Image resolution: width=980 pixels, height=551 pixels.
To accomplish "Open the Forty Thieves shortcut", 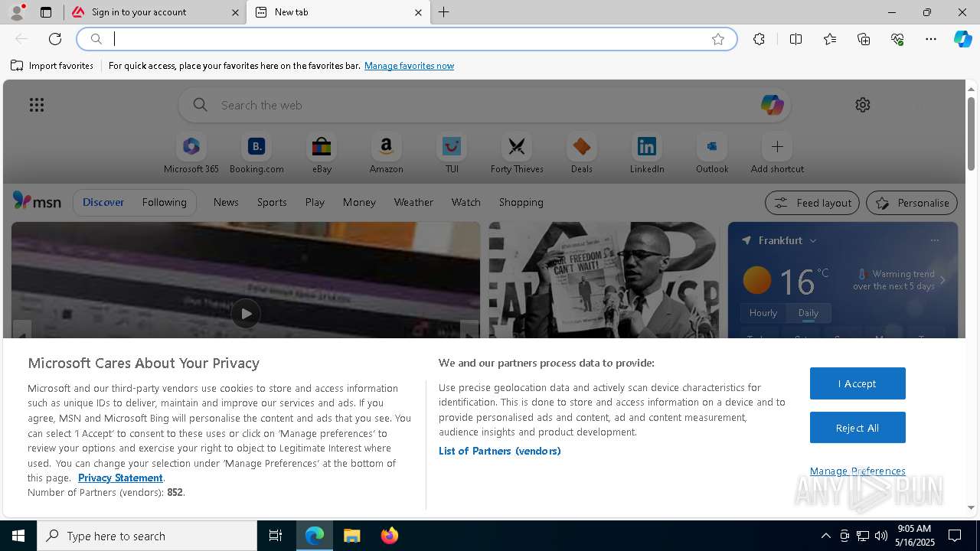I will pos(517,154).
